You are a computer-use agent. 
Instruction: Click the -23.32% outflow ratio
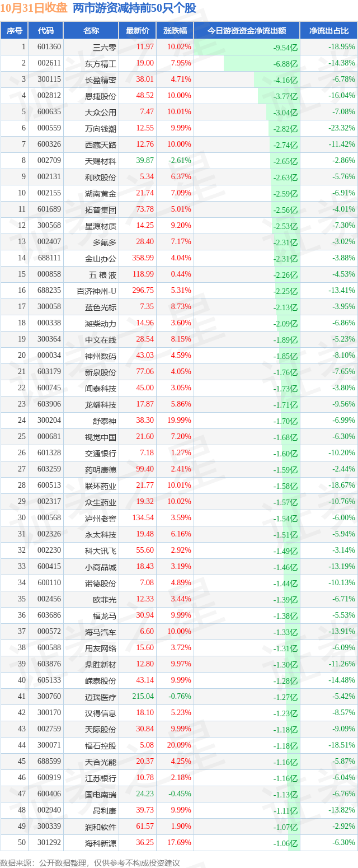(342, 128)
